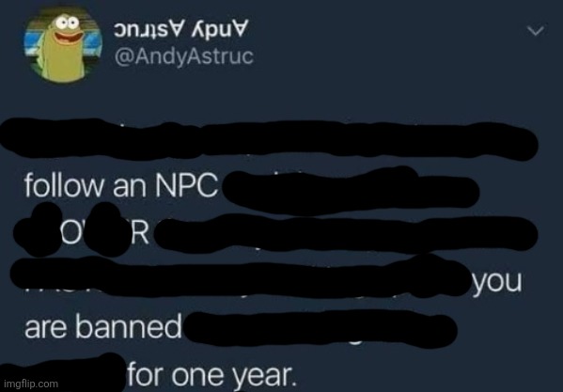Open the tweet options chevron menu
Viewport: 563px width, 392px height.
tap(536, 31)
